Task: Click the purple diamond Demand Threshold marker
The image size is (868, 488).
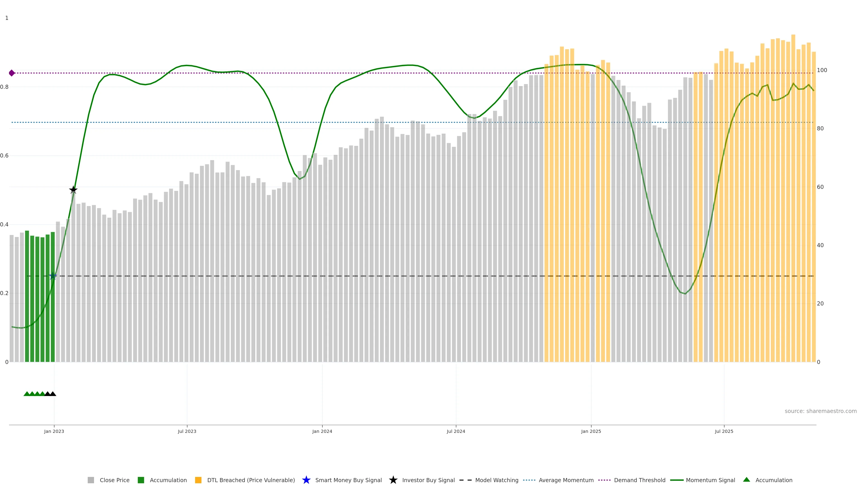Action: pyautogui.click(x=12, y=73)
